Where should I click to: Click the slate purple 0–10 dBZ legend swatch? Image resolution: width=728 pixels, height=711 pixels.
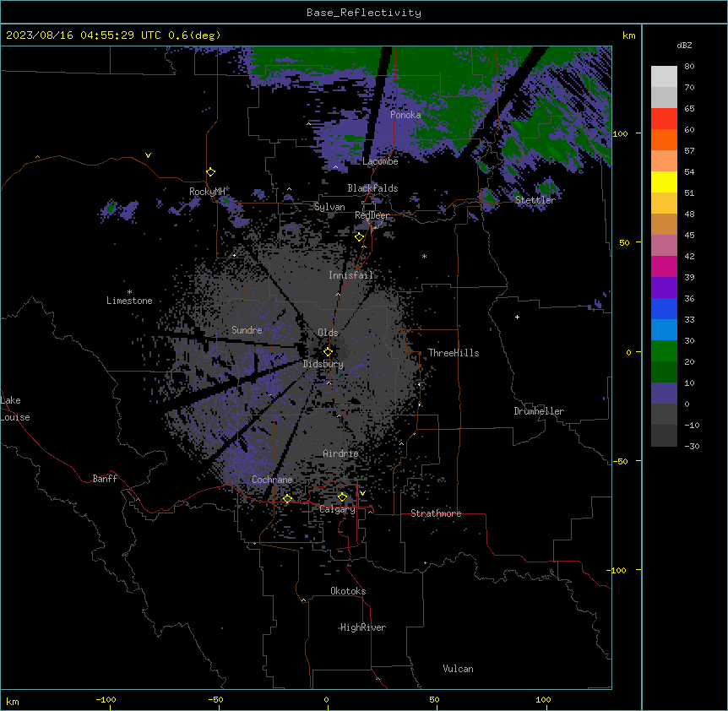[x=664, y=393]
